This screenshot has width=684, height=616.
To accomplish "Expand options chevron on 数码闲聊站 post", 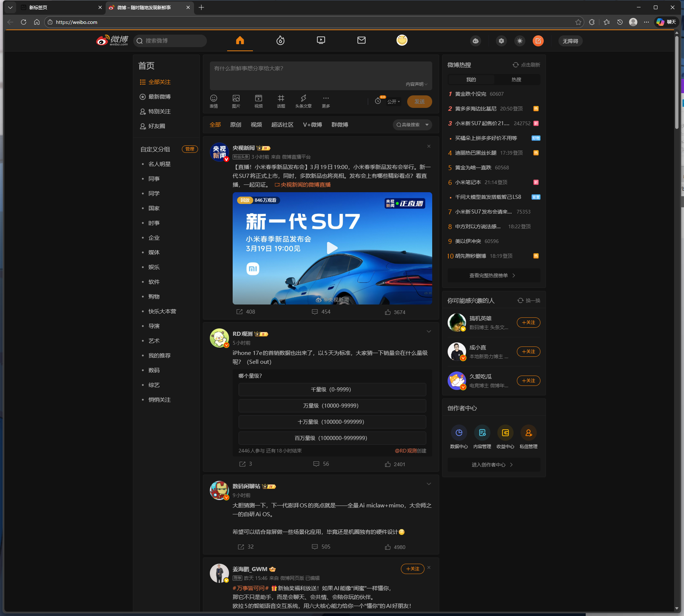I will pos(429,484).
